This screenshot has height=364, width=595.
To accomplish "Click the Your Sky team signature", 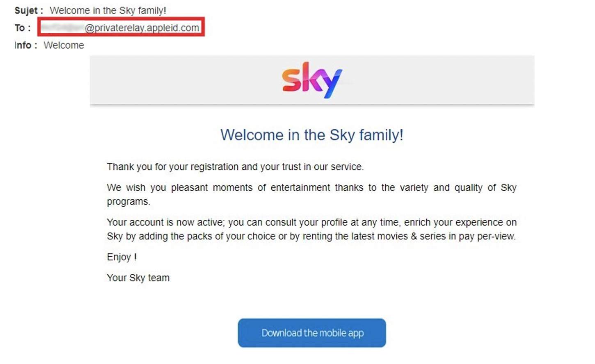I will (138, 278).
